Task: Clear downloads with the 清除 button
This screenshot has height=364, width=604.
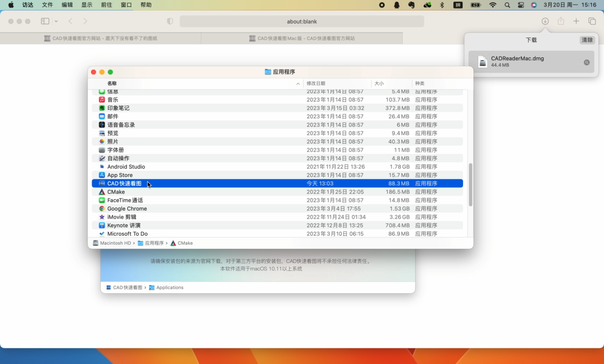Action: [587, 40]
